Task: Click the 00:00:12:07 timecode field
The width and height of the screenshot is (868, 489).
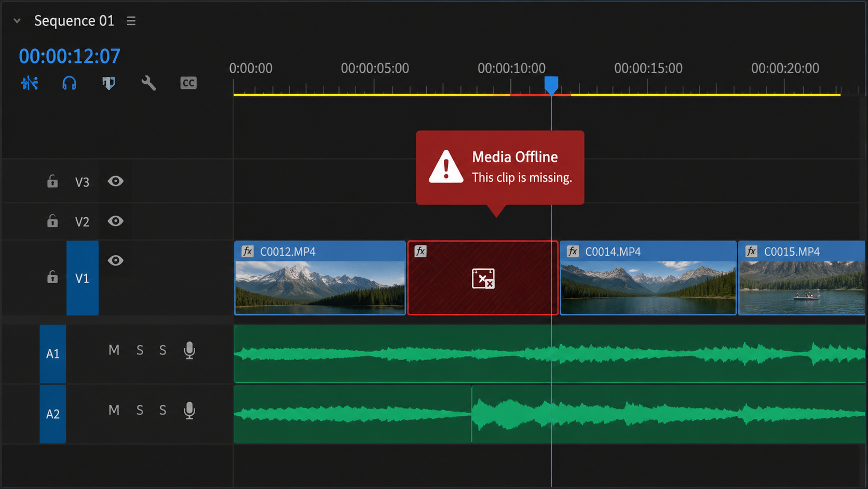Action: pos(70,56)
